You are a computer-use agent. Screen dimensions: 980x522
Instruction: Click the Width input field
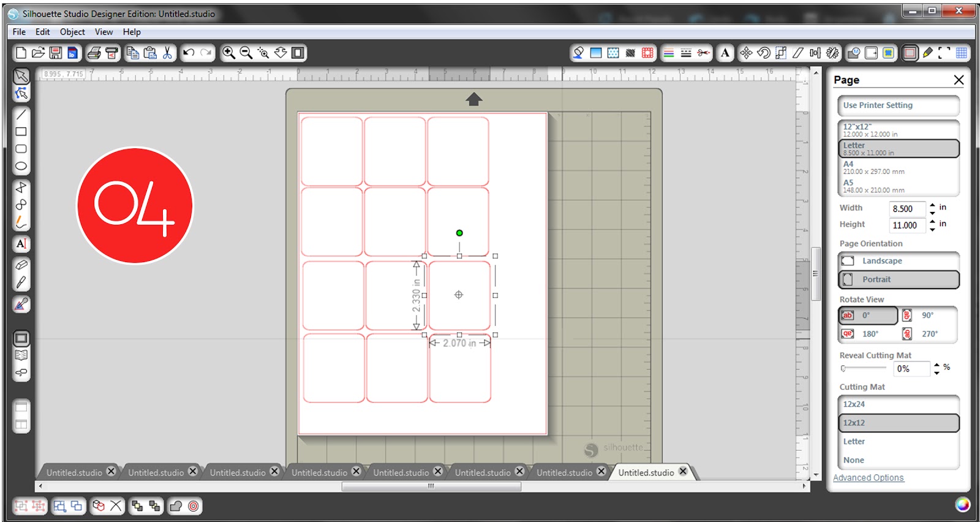[x=907, y=209]
